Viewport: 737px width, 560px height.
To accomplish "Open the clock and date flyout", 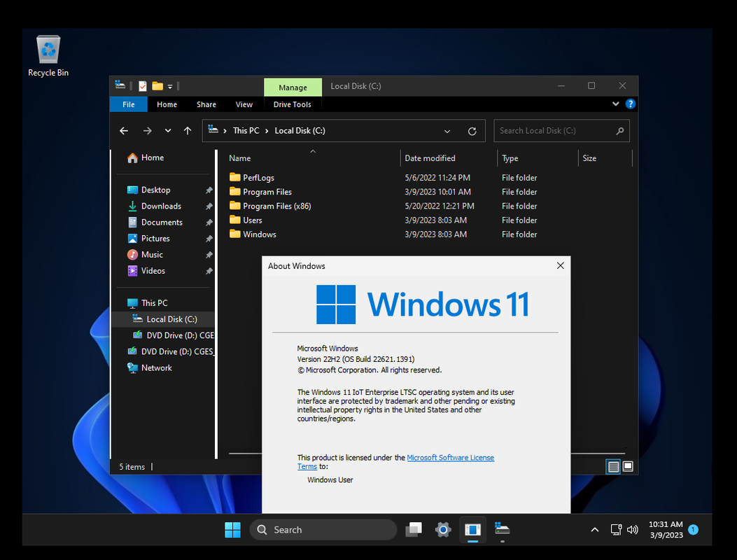I will point(666,530).
